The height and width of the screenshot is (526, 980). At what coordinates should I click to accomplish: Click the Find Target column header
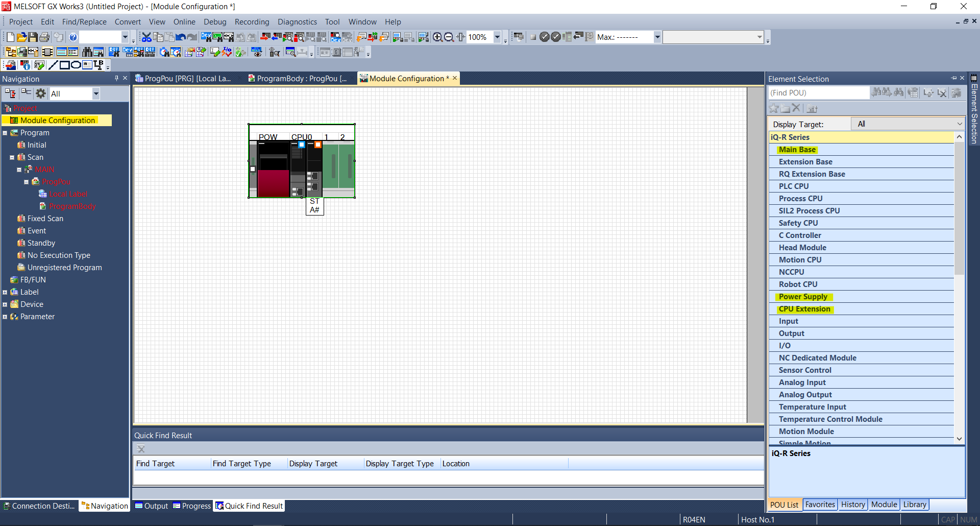point(173,464)
